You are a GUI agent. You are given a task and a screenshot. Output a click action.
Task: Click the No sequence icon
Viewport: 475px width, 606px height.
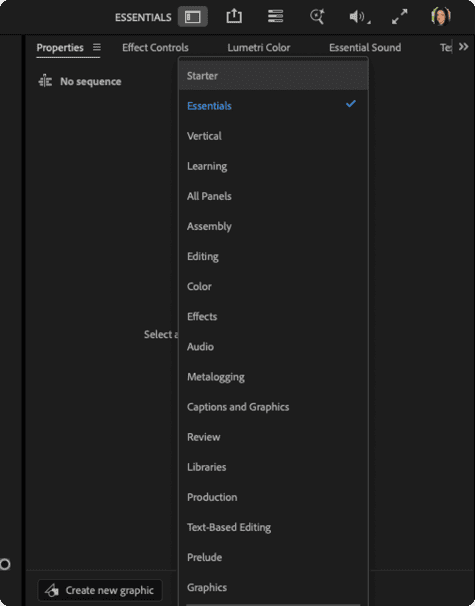pyautogui.click(x=45, y=81)
